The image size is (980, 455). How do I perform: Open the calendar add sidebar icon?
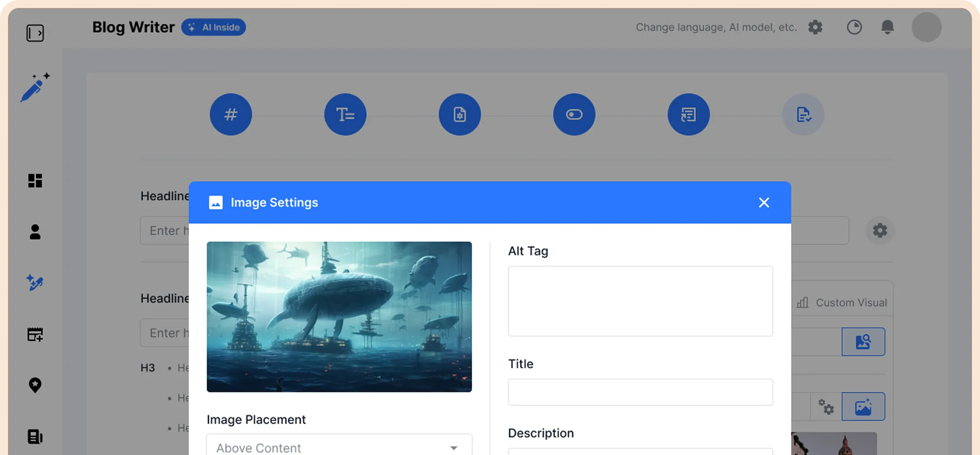(x=35, y=334)
